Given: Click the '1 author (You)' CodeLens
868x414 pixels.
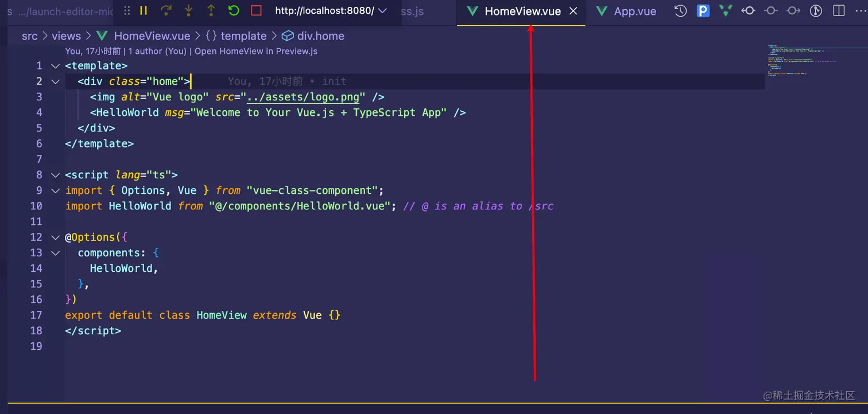Looking at the screenshot, I should pos(157,51).
